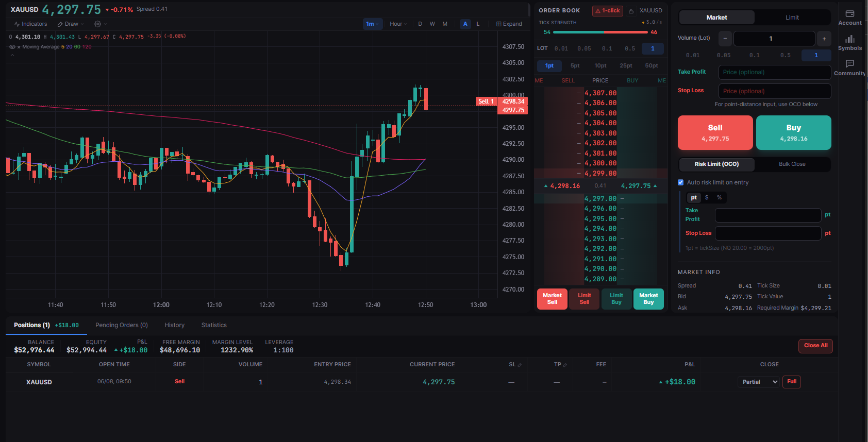The image size is (868, 442).
Task: Open the History tab
Action: [174, 325]
